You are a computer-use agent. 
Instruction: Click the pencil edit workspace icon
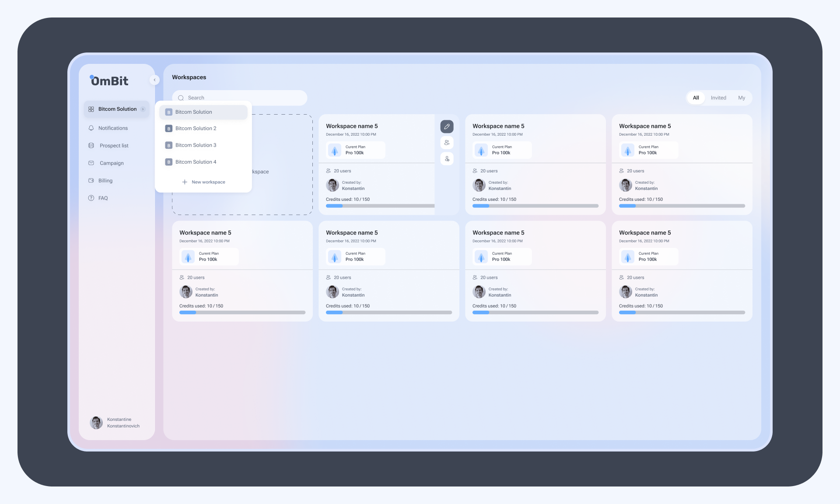coord(447,126)
